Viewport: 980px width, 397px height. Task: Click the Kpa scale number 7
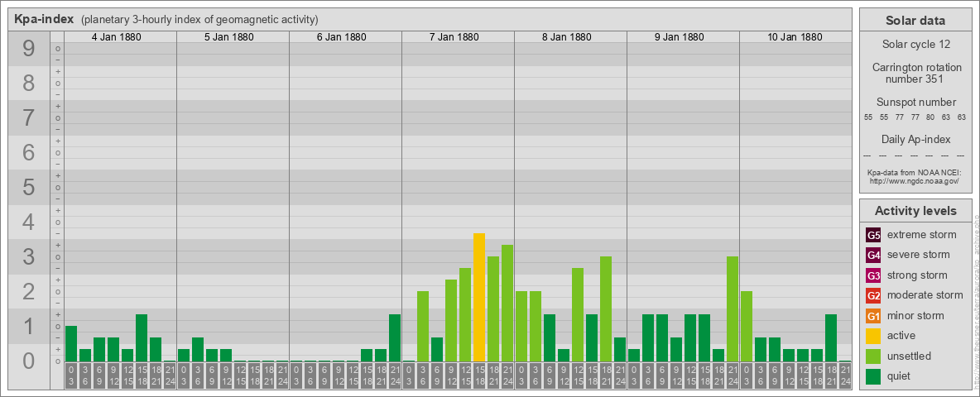(29, 117)
